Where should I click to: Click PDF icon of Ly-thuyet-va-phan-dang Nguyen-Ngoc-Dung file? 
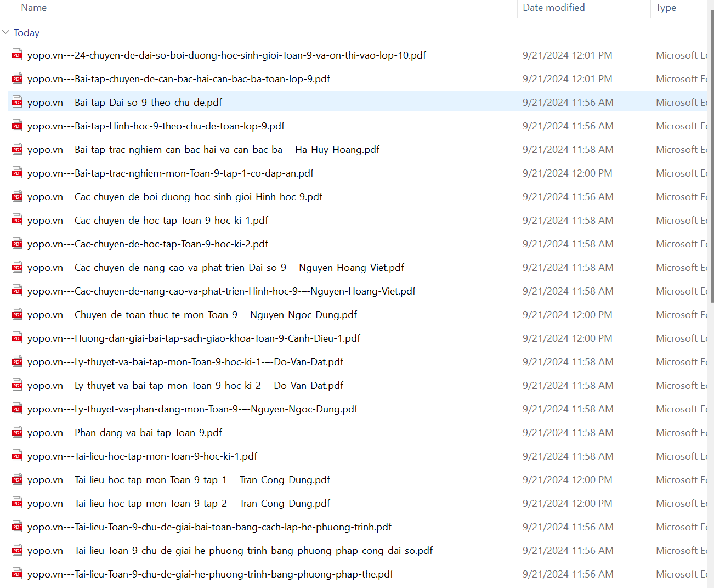(18, 409)
